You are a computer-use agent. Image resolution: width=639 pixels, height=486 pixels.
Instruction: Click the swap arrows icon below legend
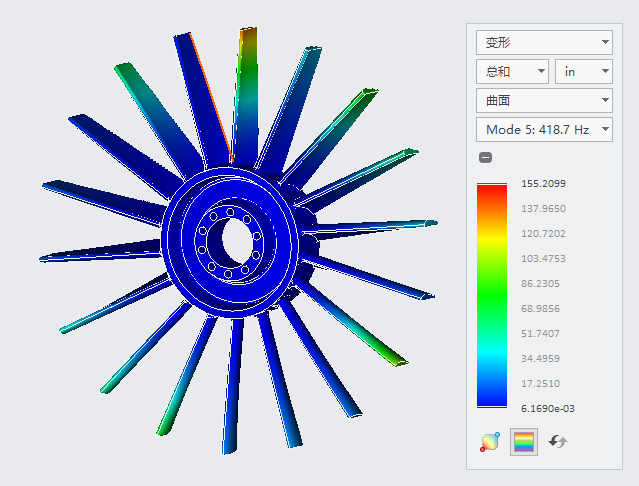[558, 441]
